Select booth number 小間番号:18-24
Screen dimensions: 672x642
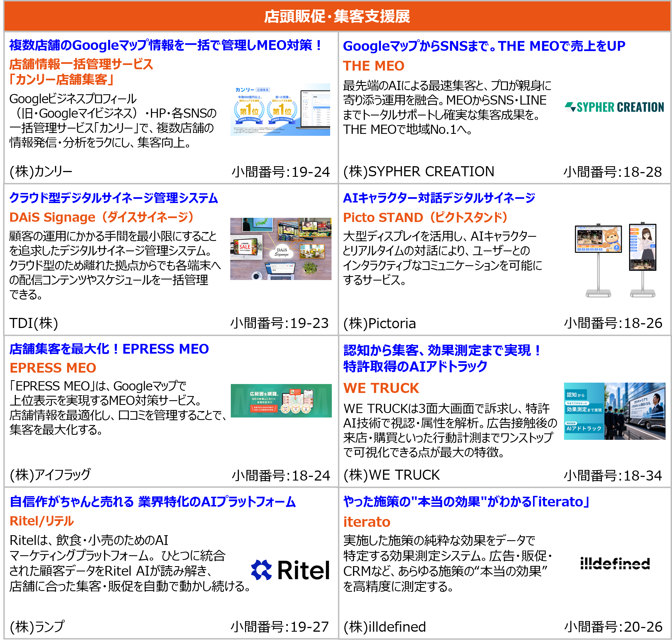click(x=281, y=475)
